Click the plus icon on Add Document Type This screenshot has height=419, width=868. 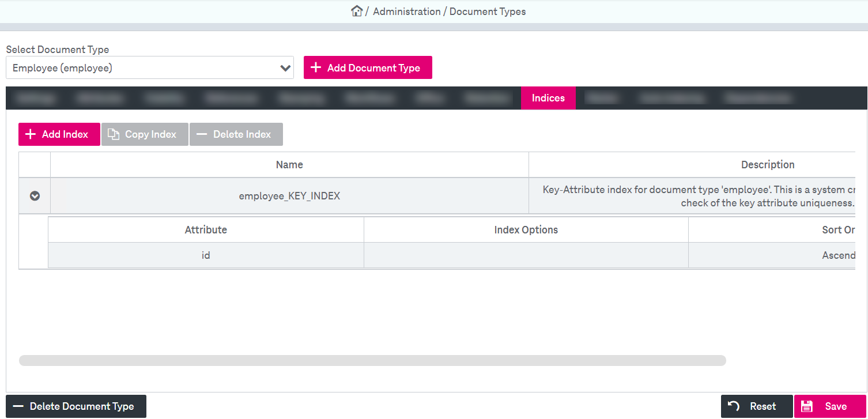pos(315,67)
